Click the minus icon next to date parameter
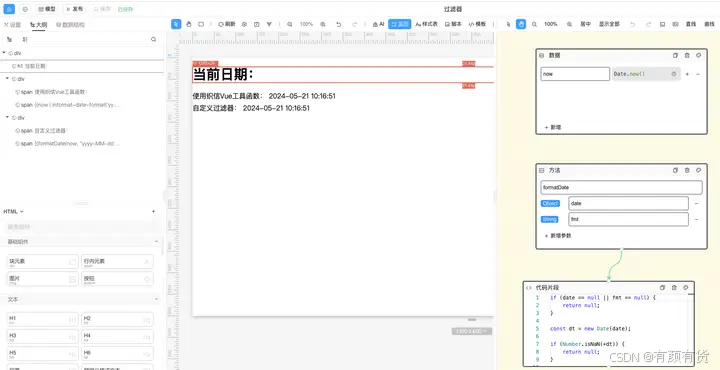Viewport: 720px width, 370px height. (697, 203)
